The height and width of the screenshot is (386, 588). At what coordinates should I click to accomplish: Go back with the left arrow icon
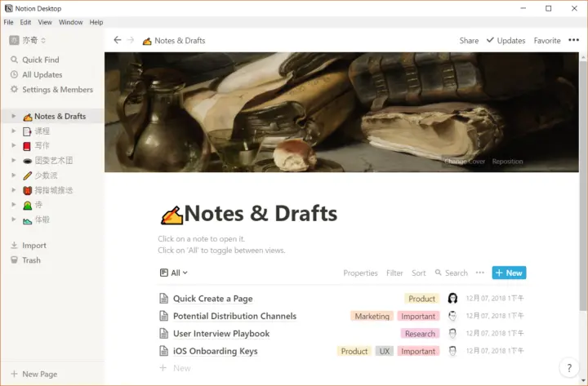(x=118, y=40)
